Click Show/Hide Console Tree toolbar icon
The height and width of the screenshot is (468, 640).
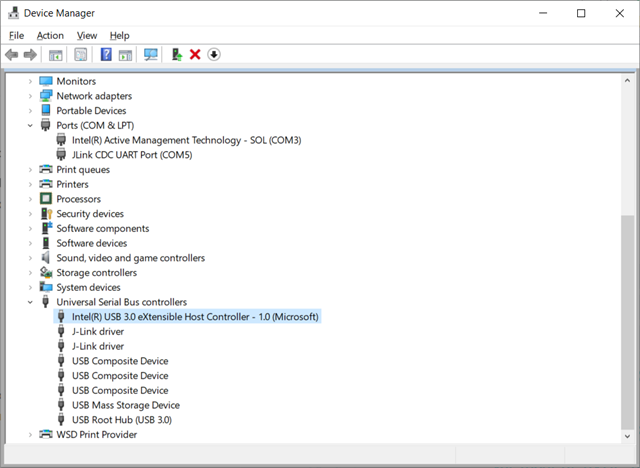[x=56, y=55]
